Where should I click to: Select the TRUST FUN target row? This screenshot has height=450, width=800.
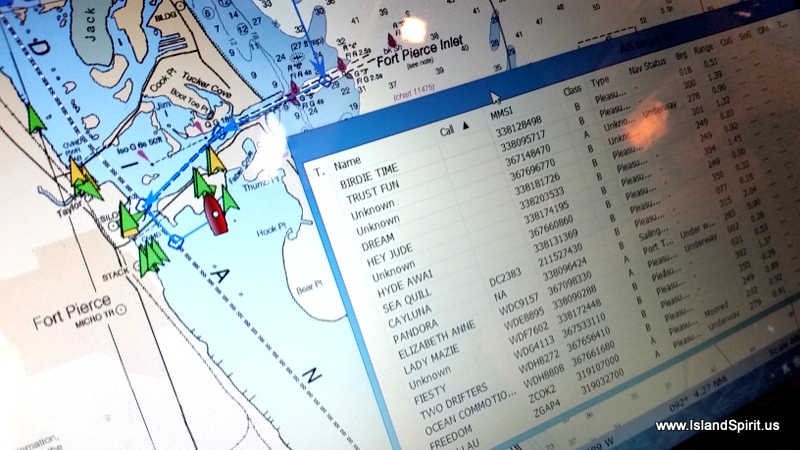pos(374,200)
